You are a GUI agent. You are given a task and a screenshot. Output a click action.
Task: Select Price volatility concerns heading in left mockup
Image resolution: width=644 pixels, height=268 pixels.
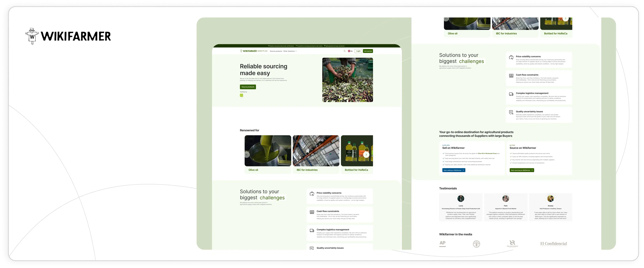tap(329, 193)
